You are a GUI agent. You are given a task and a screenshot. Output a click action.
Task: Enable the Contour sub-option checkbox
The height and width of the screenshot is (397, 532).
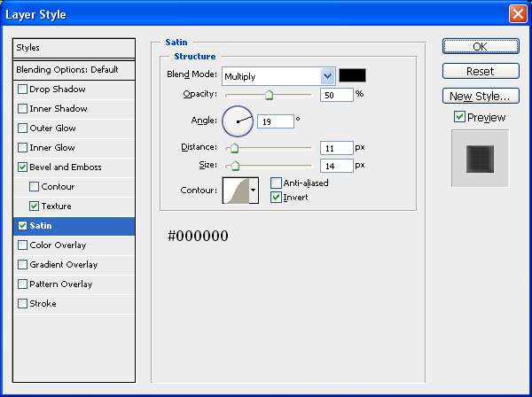coord(34,186)
